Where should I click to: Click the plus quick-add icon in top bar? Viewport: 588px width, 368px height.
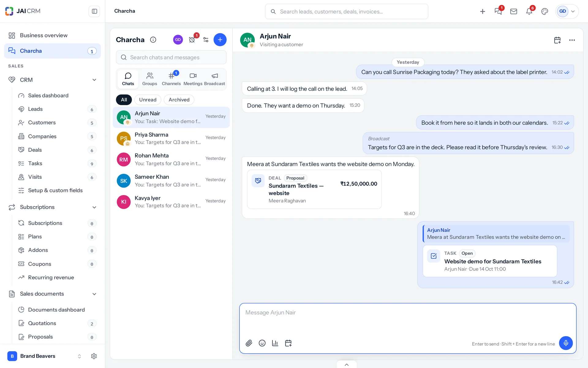tap(483, 11)
